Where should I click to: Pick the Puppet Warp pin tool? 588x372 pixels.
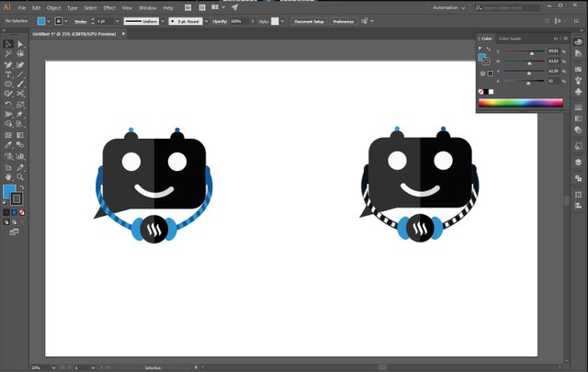coord(20,114)
